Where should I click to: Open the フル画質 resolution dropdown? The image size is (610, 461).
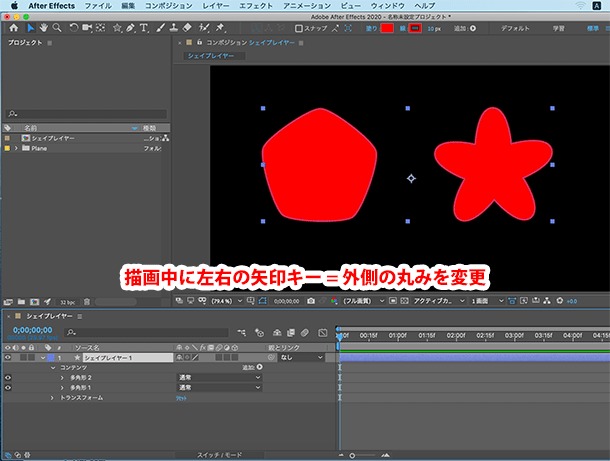pyautogui.click(x=363, y=301)
